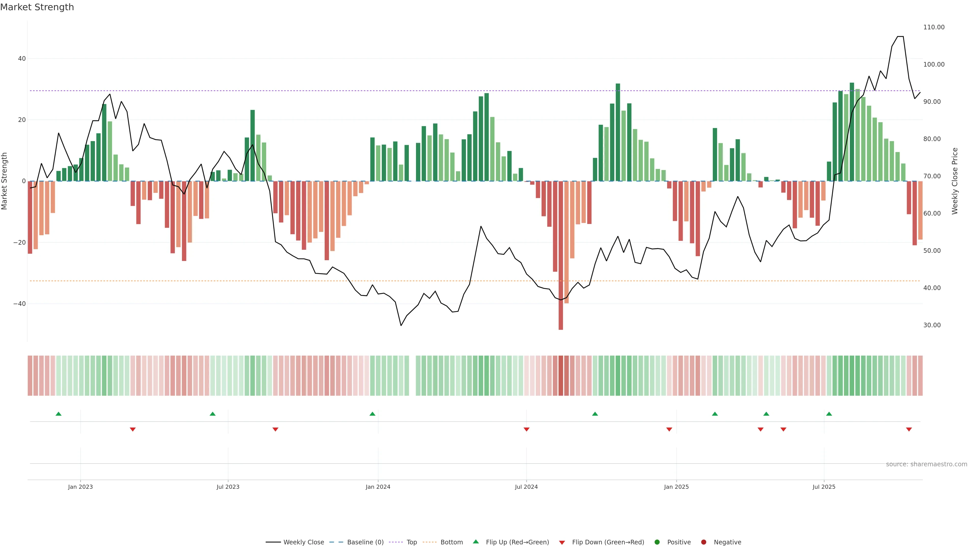
Task: Click the Positive green circle legend icon
Action: [657, 542]
